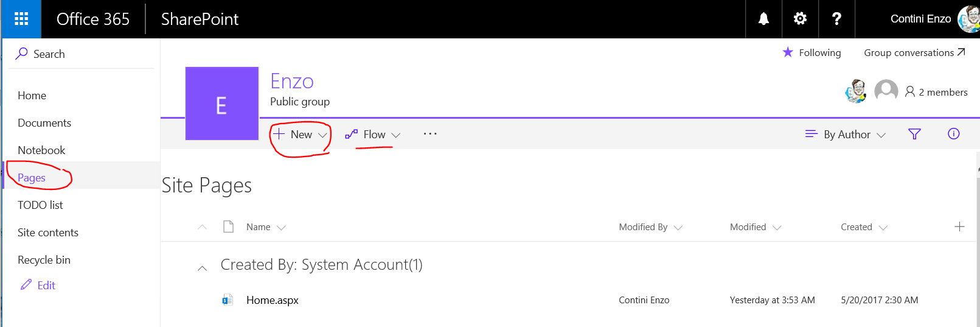Open the settings gear menu
Screen dimensions: 980x327
800,19
